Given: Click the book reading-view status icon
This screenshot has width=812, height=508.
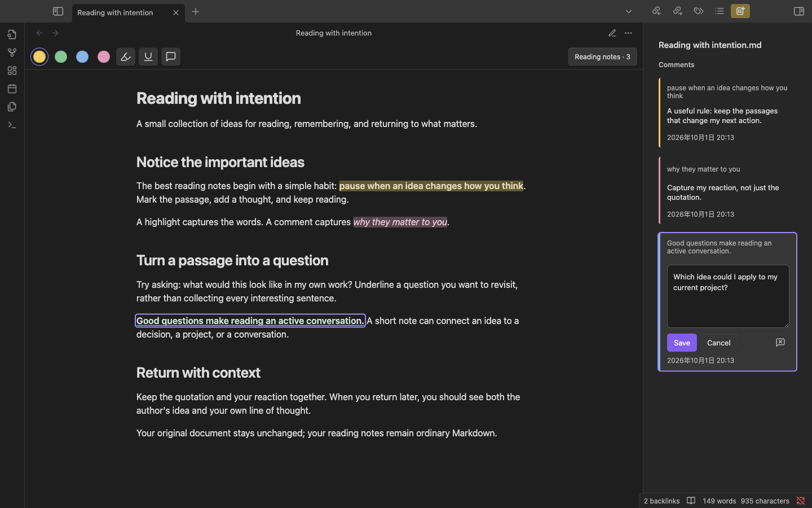Looking at the screenshot, I should coord(691,501).
